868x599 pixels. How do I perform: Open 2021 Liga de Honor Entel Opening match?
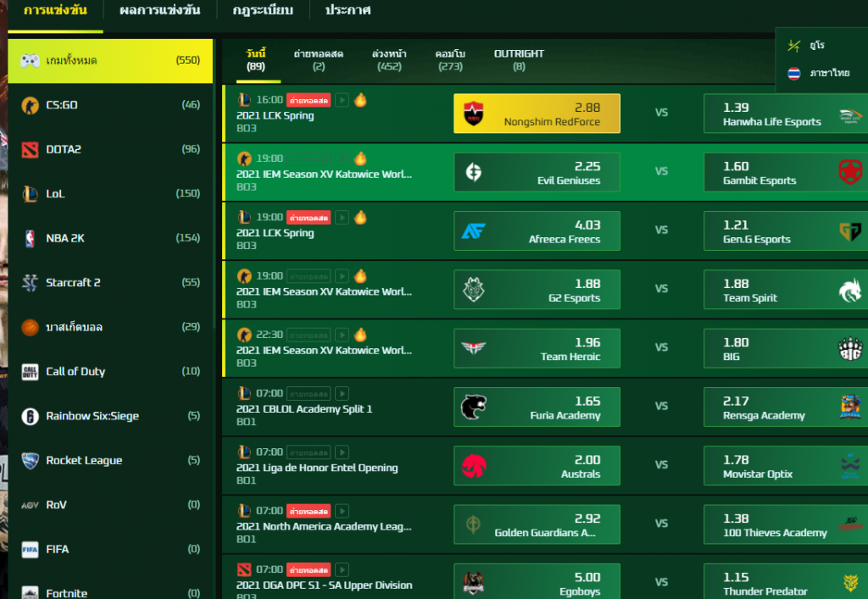click(x=317, y=468)
